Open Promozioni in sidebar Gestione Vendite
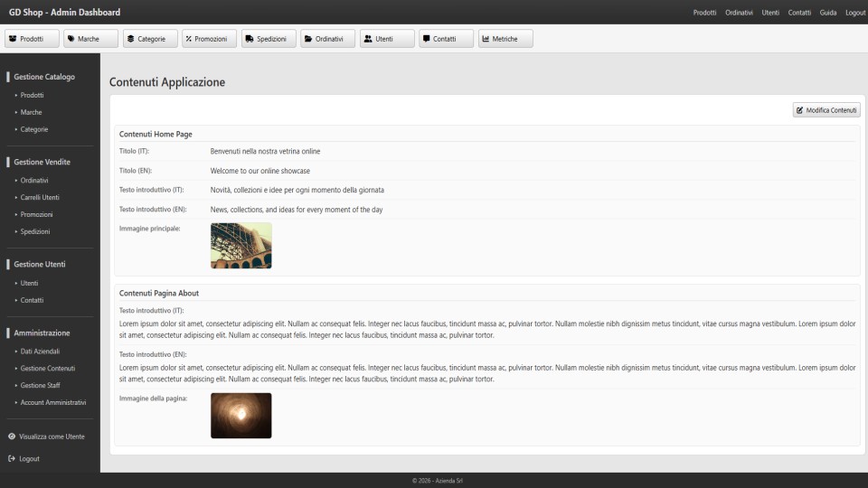 (36, 215)
